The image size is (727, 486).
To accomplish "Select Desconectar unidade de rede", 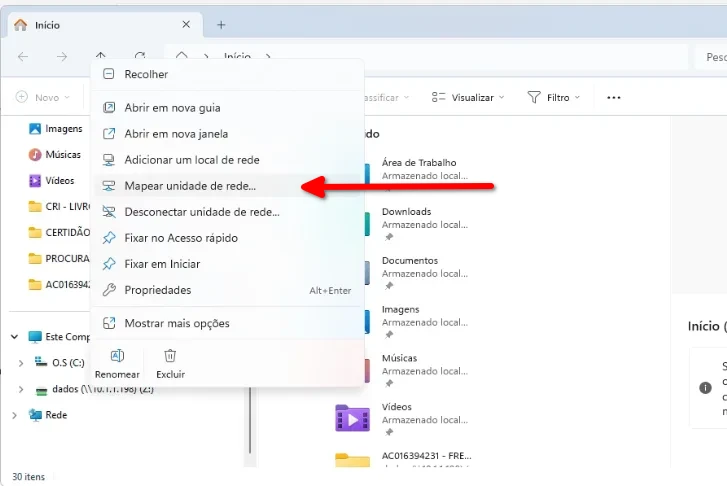I will (227, 212).
